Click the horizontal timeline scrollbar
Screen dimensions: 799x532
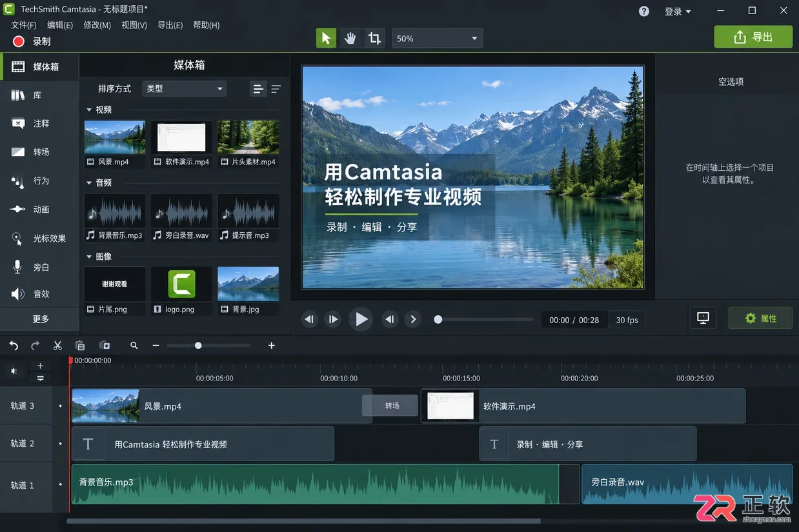coord(303,521)
